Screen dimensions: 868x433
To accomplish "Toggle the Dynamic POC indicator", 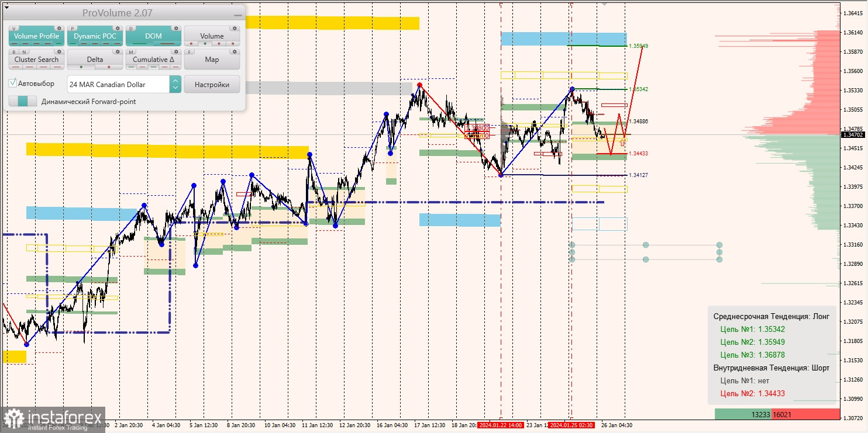I will [x=95, y=36].
